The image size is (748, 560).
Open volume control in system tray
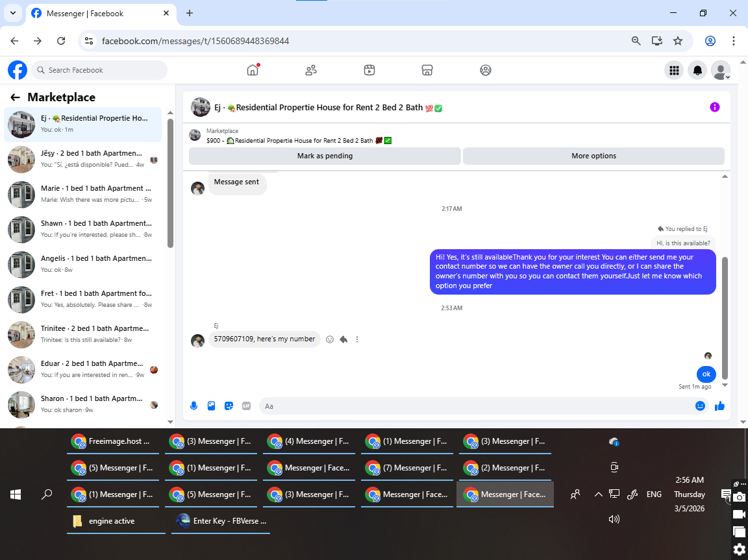[614, 519]
